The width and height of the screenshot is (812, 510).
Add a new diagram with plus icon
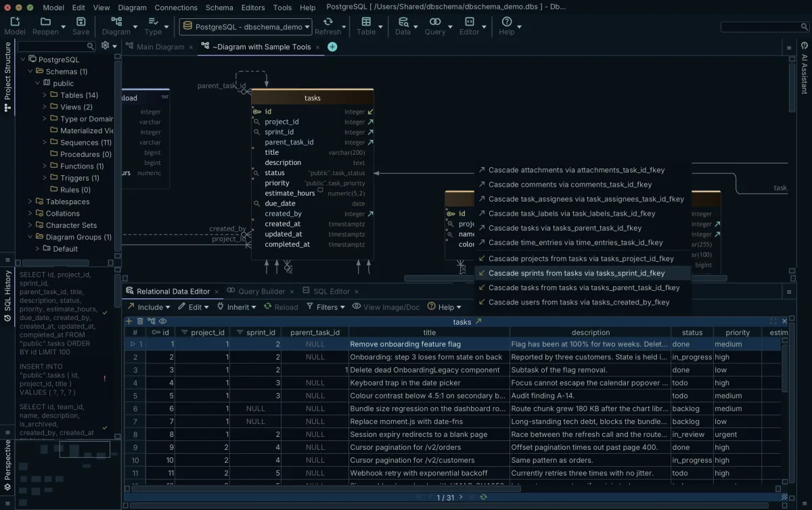332,47
